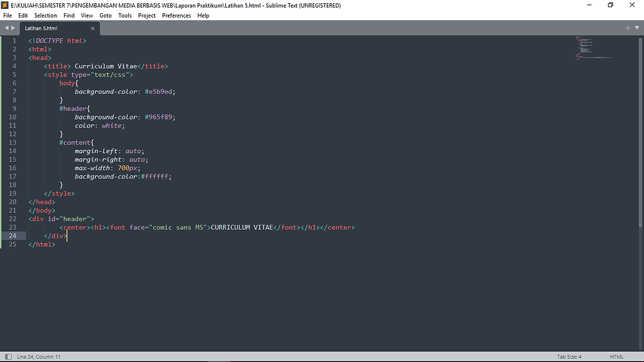Place cursor in DOCTYPE html line

click(58, 41)
